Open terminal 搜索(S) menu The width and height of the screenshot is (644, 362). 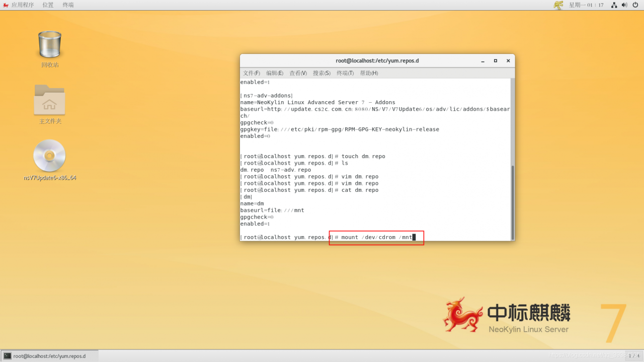[x=321, y=73]
